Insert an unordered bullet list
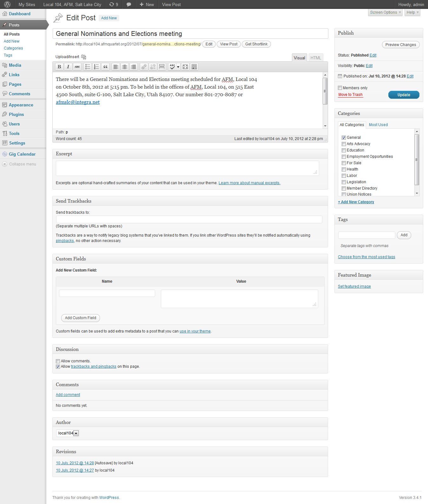 (88, 67)
